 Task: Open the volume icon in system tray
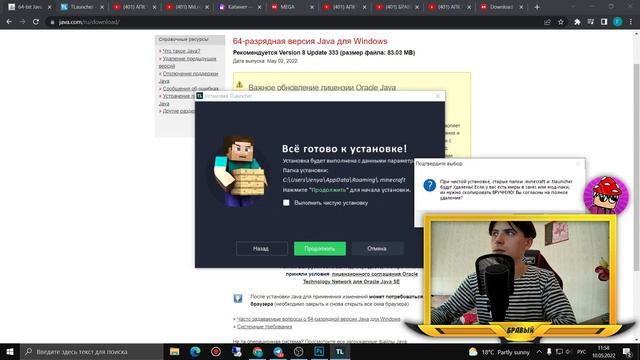[x=569, y=352]
